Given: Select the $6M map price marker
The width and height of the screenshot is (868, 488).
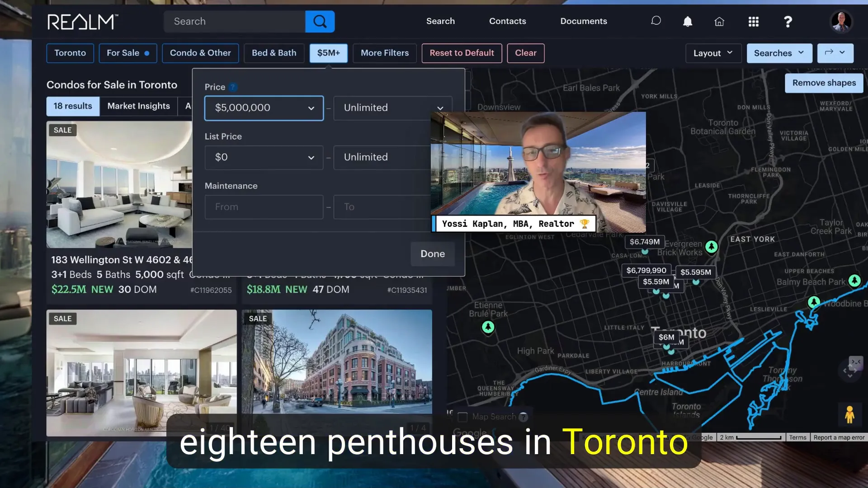Looking at the screenshot, I should point(666,337).
